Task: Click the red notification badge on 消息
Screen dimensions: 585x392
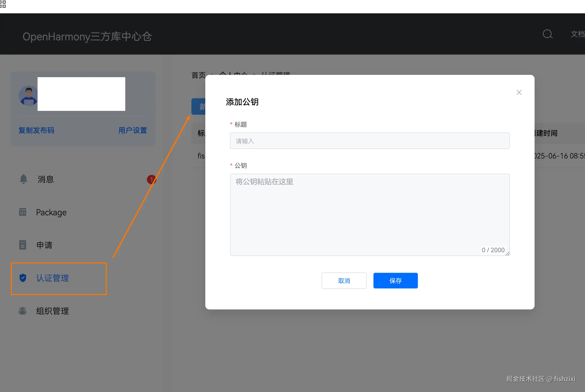Action: 151,179
